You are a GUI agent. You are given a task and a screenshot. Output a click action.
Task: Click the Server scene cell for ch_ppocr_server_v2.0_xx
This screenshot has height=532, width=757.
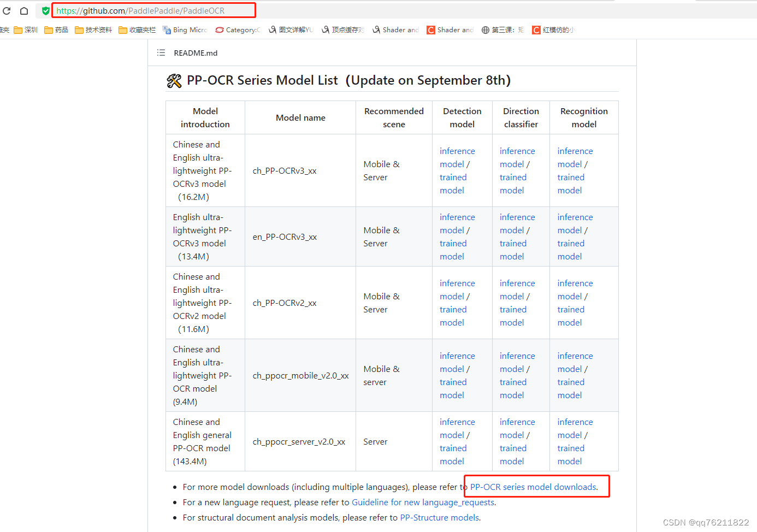pyautogui.click(x=394, y=441)
